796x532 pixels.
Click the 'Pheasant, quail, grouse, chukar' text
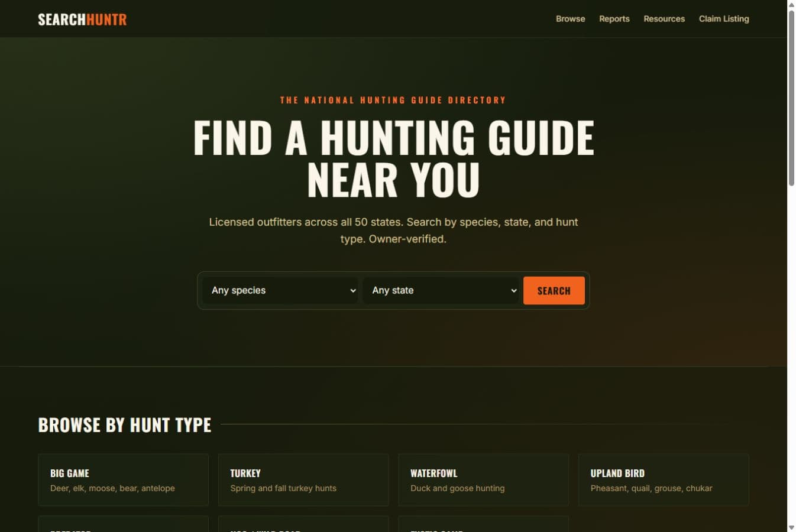click(651, 488)
